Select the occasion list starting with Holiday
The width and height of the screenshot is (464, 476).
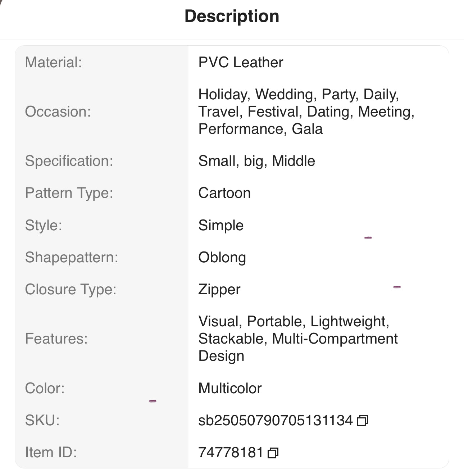306,112
